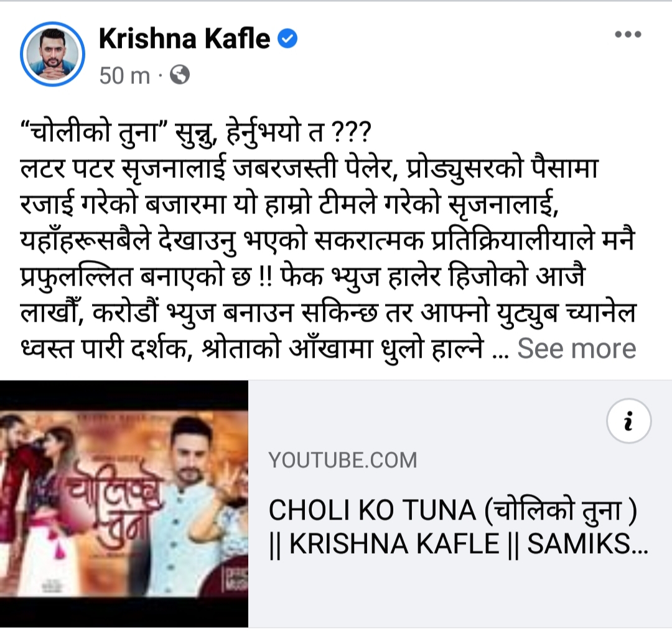Open Krishna Kafle's profile name link
672x631 pixels.
[x=184, y=39]
